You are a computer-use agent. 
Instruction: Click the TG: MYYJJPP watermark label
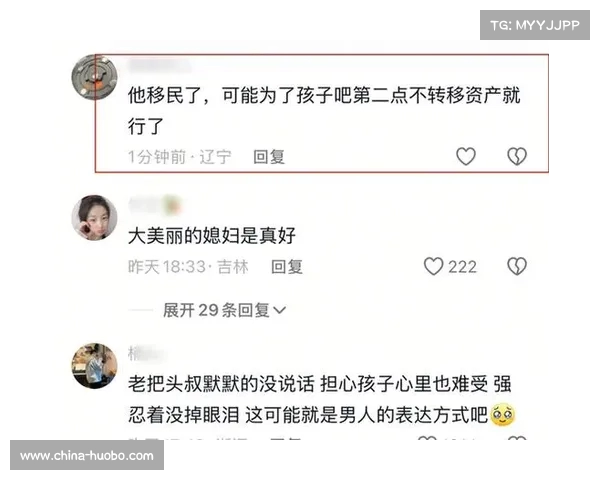coord(535,25)
